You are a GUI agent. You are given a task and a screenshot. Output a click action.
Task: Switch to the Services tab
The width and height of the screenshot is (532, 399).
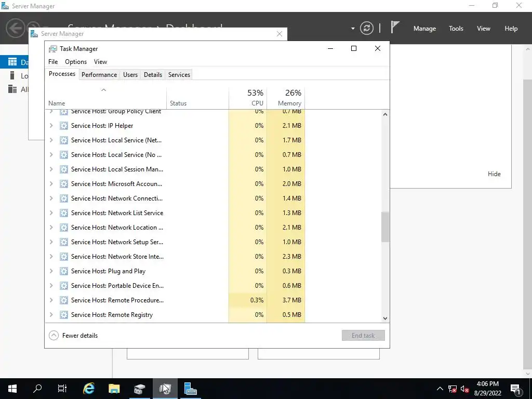179,75
